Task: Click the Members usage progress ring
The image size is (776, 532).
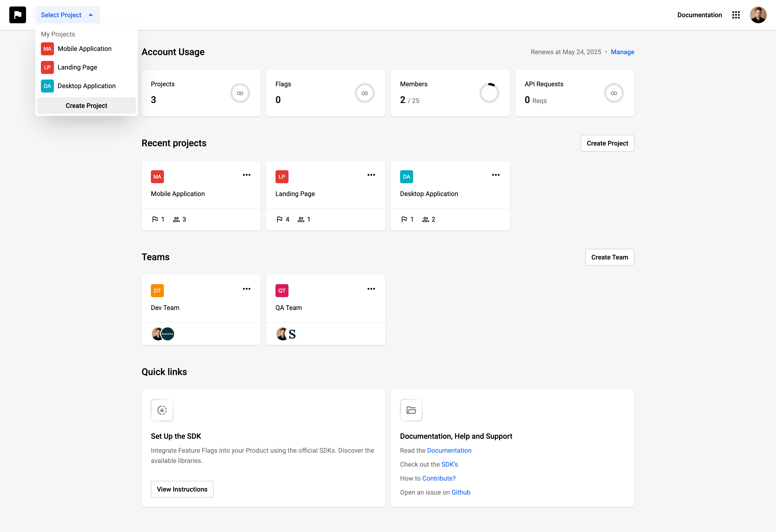Action: click(x=489, y=93)
